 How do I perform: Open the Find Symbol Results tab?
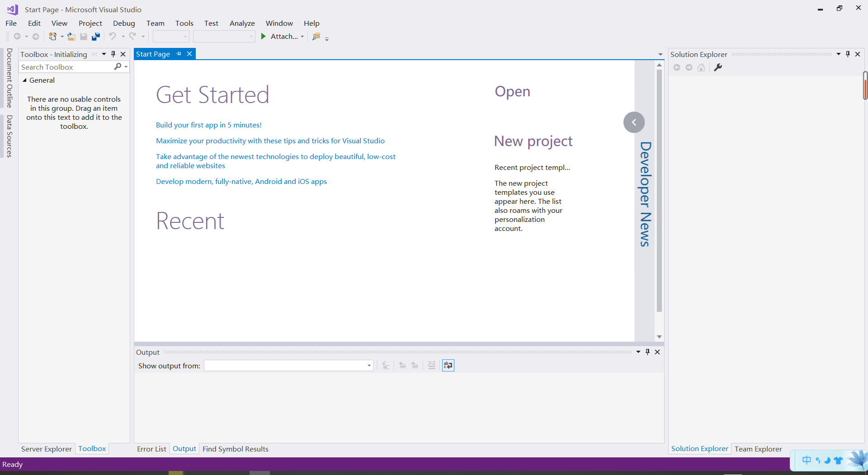pyautogui.click(x=236, y=449)
